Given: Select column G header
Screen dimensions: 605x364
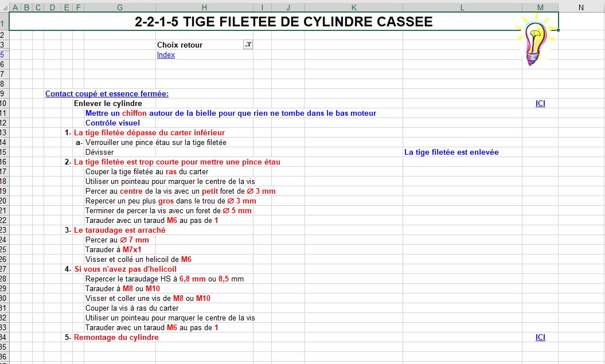Looking at the screenshot, I should pyautogui.click(x=120, y=7).
